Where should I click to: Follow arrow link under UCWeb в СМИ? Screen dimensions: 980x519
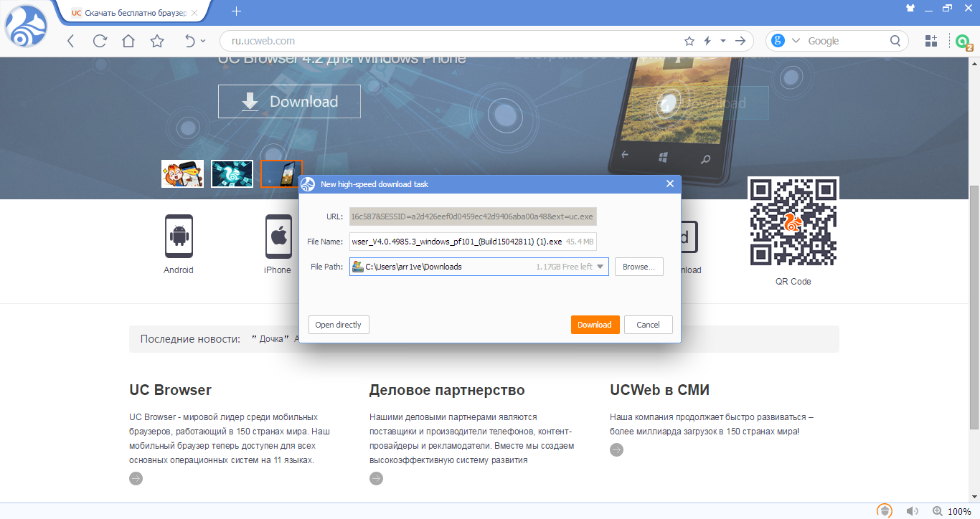click(617, 449)
